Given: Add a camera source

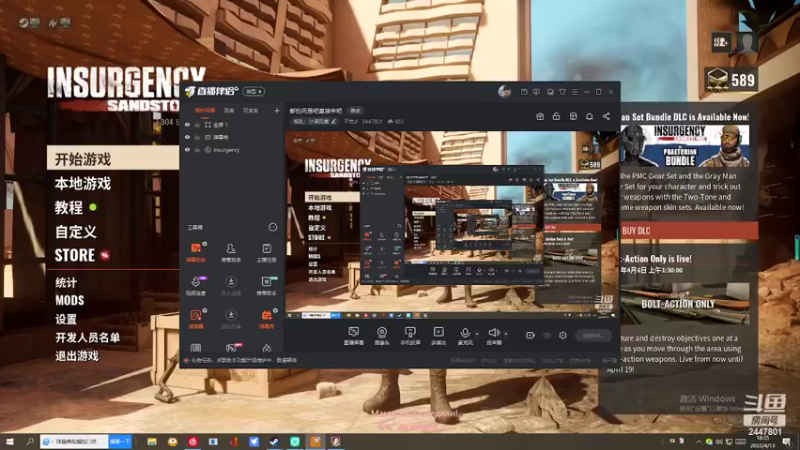Looking at the screenshot, I should coord(382,336).
